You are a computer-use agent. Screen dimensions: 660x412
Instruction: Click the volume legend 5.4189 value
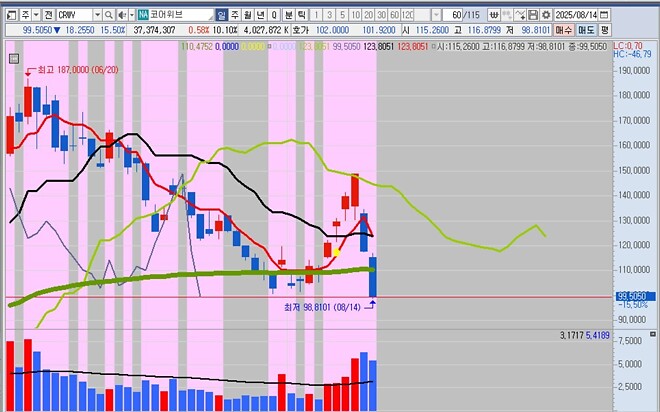tap(597, 335)
